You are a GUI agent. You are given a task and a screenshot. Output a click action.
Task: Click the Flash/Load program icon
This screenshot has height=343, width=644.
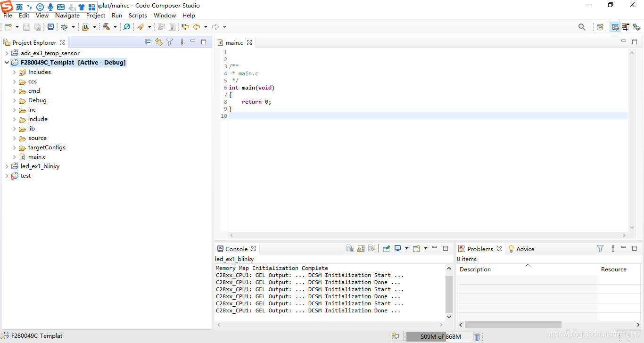click(x=85, y=27)
